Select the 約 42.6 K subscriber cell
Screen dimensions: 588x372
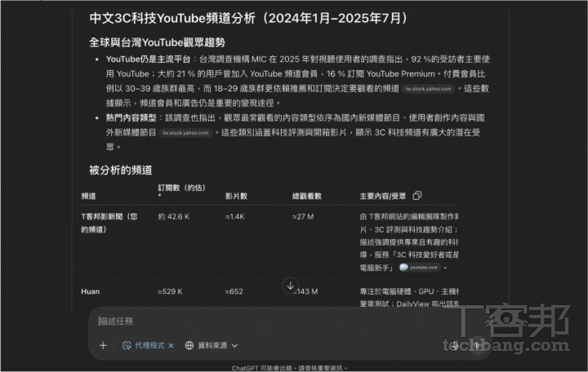174,216
